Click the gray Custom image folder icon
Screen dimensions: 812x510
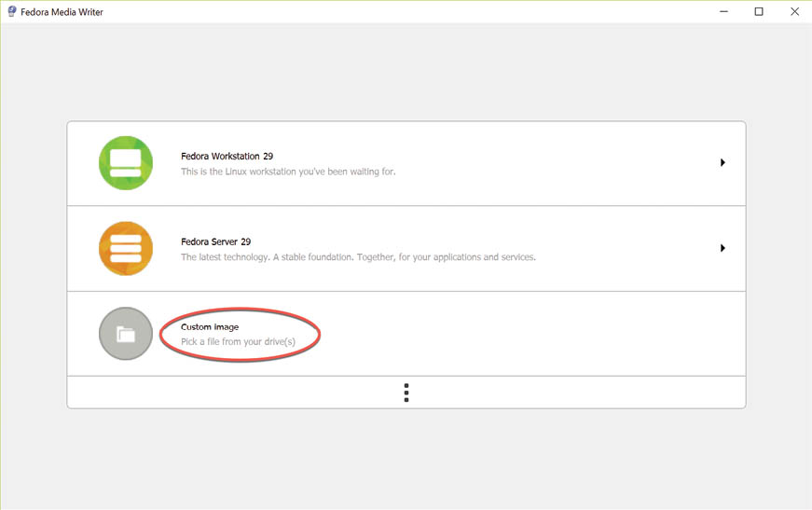[x=126, y=334]
